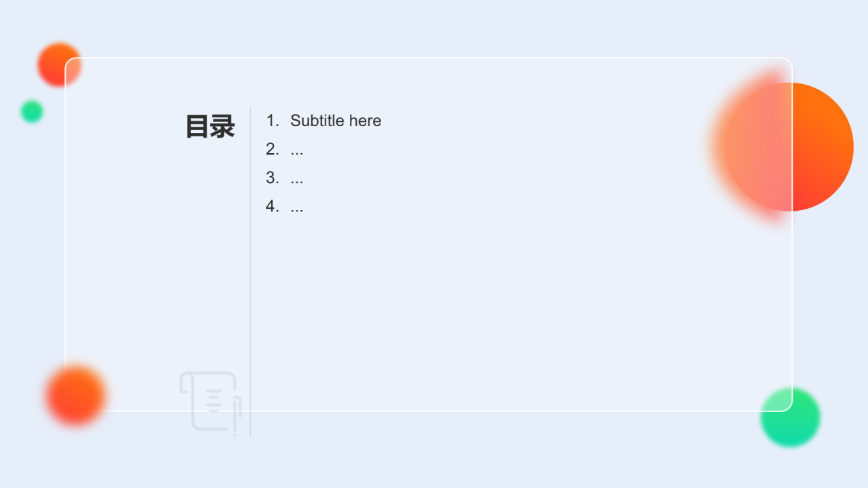Select the third list item ellipsis
This screenshot has width=868, height=488.
click(x=296, y=178)
